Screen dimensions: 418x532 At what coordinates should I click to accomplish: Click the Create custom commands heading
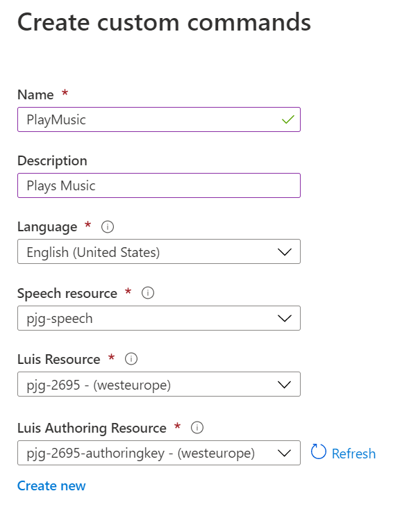[x=164, y=22]
